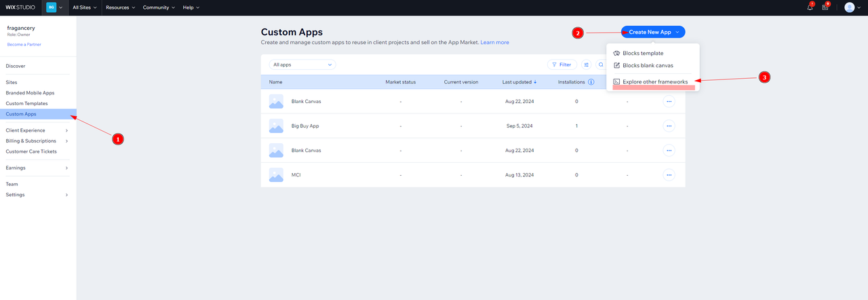Open the inbox icon with red badge
The image size is (868, 300).
[x=825, y=7]
